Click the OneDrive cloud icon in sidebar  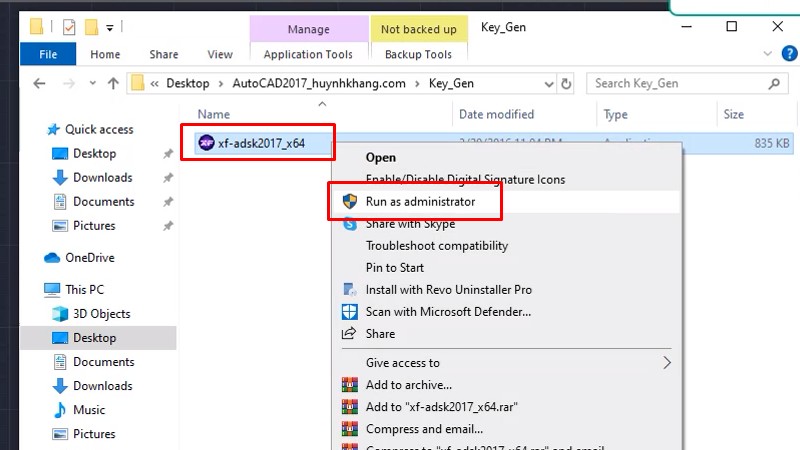point(52,258)
